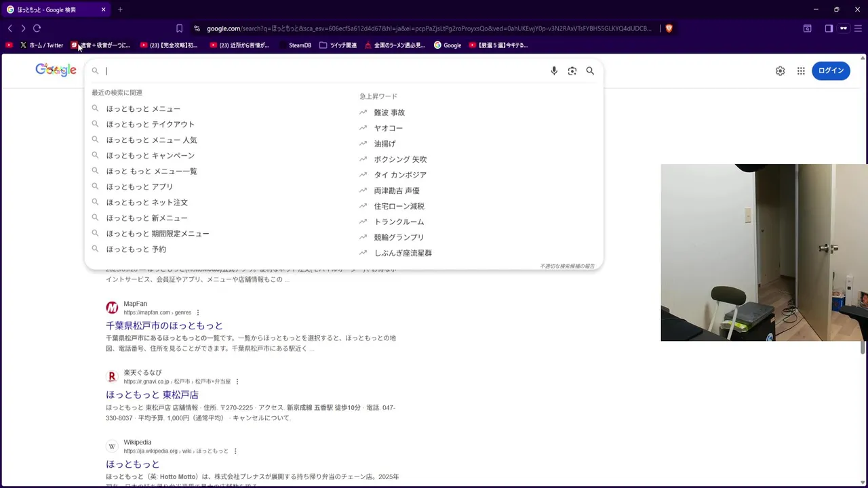Toggle the browser sidebar panel
868x488 pixels.
[829, 28]
